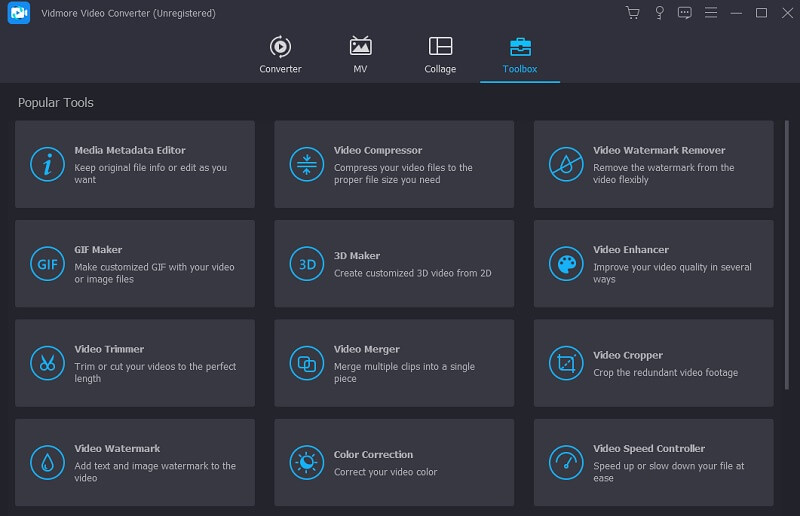This screenshot has height=516, width=800.
Task: Launch GIF Maker via its icon
Action: pyautogui.click(x=47, y=264)
